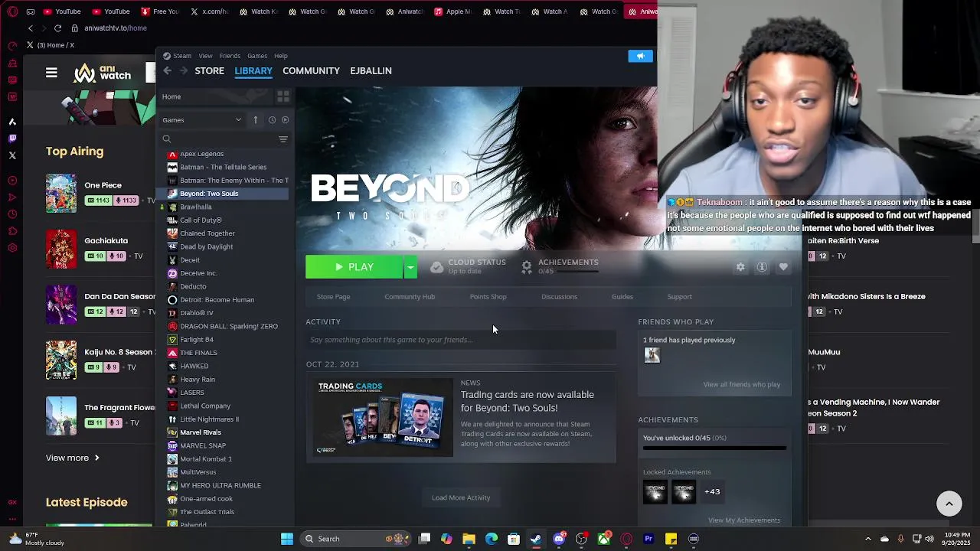Toggle favorite heart for Beyond: Two Souls

pyautogui.click(x=783, y=267)
